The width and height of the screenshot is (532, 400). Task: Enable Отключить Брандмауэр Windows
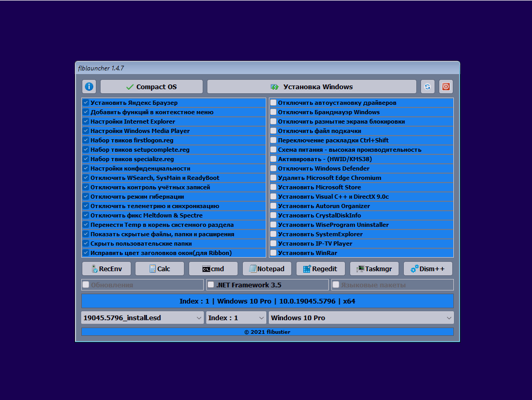click(x=274, y=112)
